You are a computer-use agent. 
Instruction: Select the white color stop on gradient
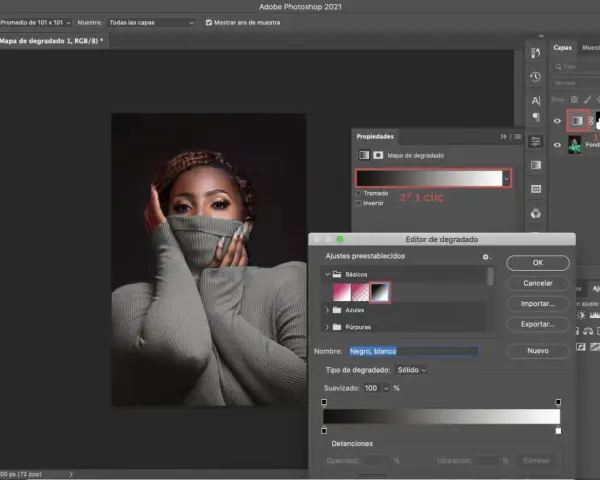(x=558, y=431)
